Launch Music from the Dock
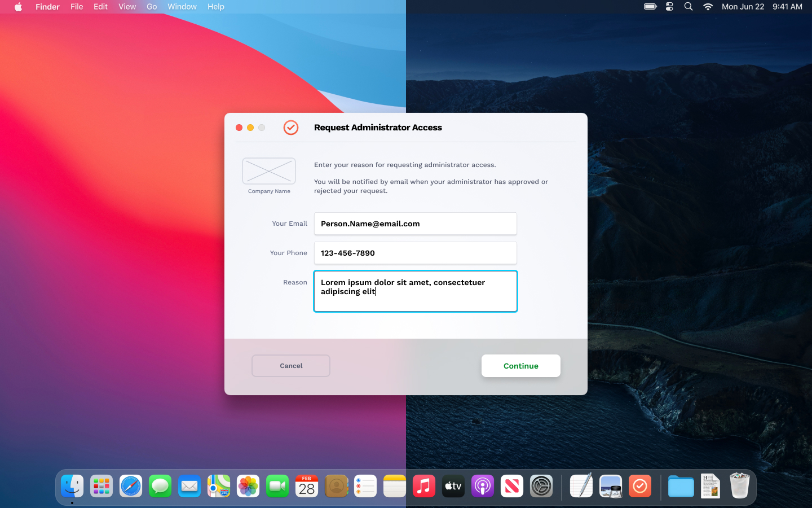Viewport: 812px width, 508px height. pyautogui.click(x=424, y=486)
